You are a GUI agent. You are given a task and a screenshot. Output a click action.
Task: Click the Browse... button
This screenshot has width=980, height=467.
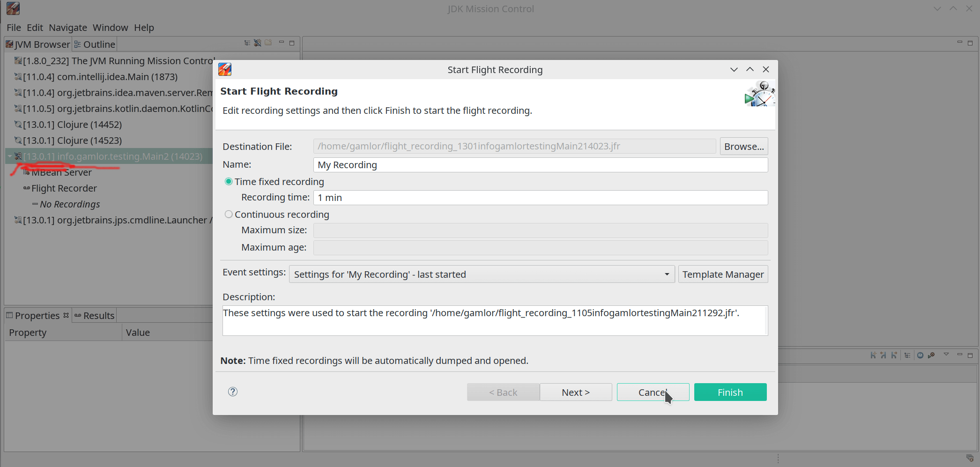pyautogui.click(x=744, y=146)
